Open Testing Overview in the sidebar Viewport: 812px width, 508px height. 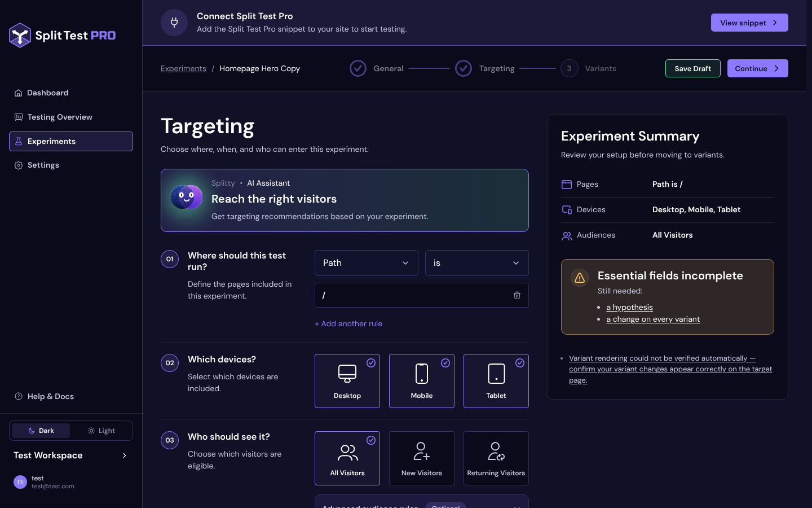[x=71, y=117]
